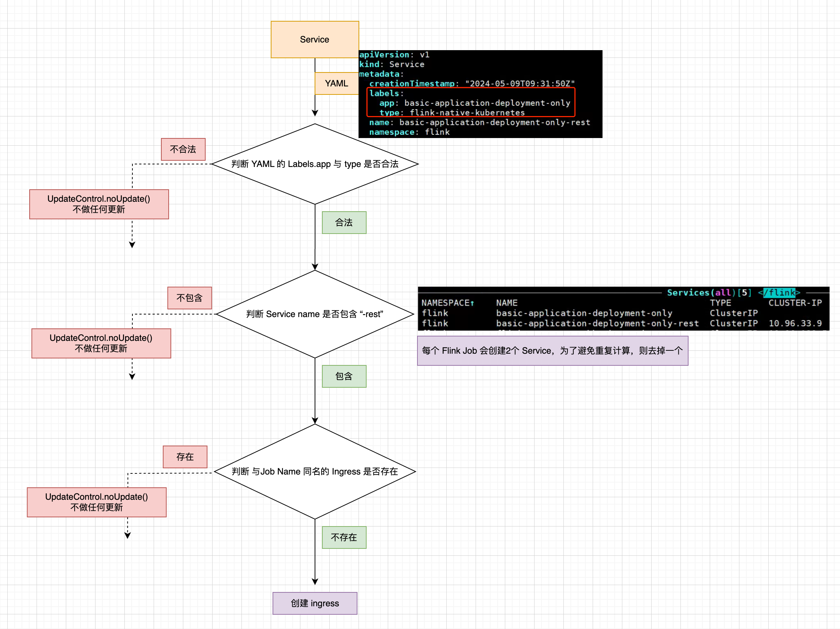
Task: Click the "type: flink-native-kubernetes" line
Action: (x=452, y=112)
